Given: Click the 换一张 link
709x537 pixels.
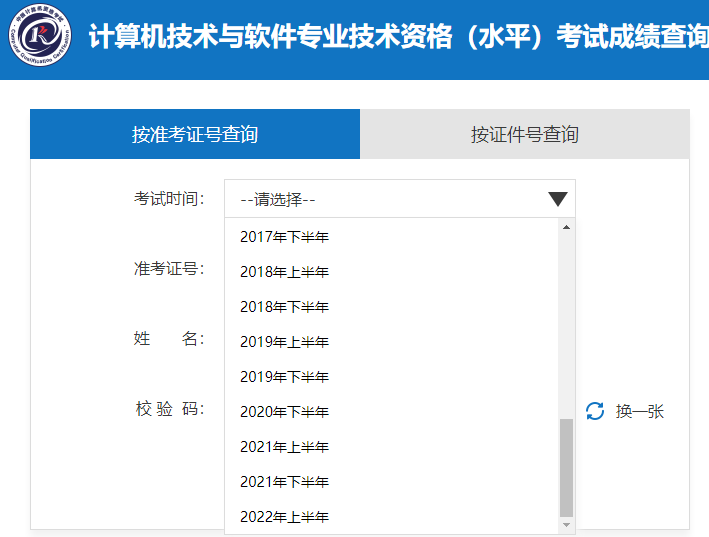Looking at the screenshot, I should (639, 411).
